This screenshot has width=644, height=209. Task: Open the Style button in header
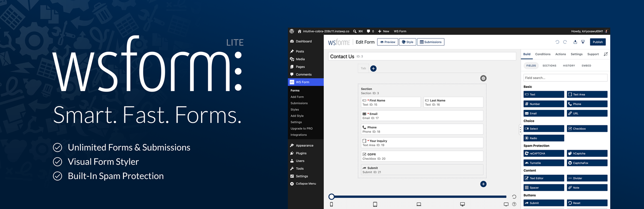pyautogui.click(x=408, y=42)
